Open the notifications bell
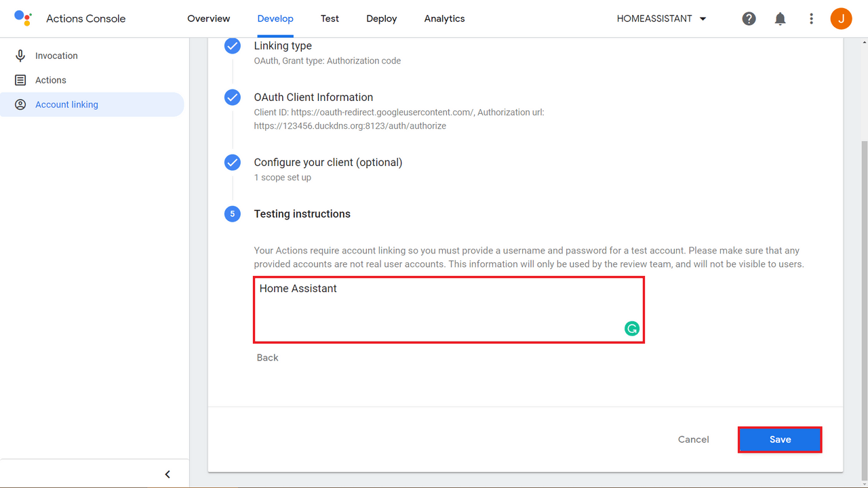 [780, 19]
